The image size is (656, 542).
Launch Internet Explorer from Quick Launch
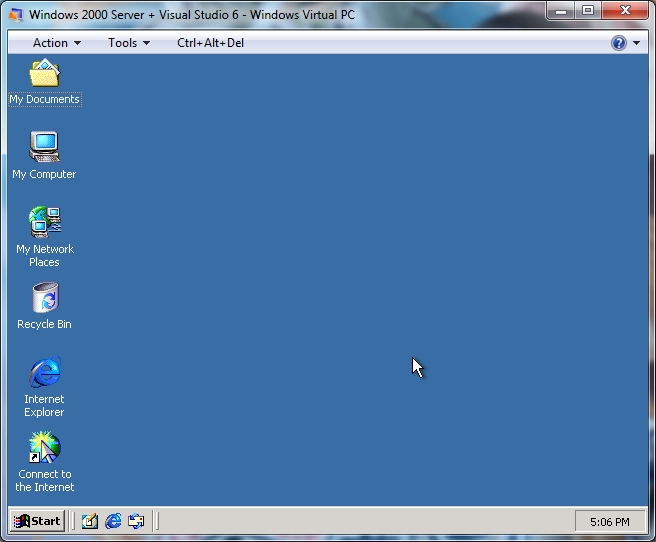coord(113,521)
